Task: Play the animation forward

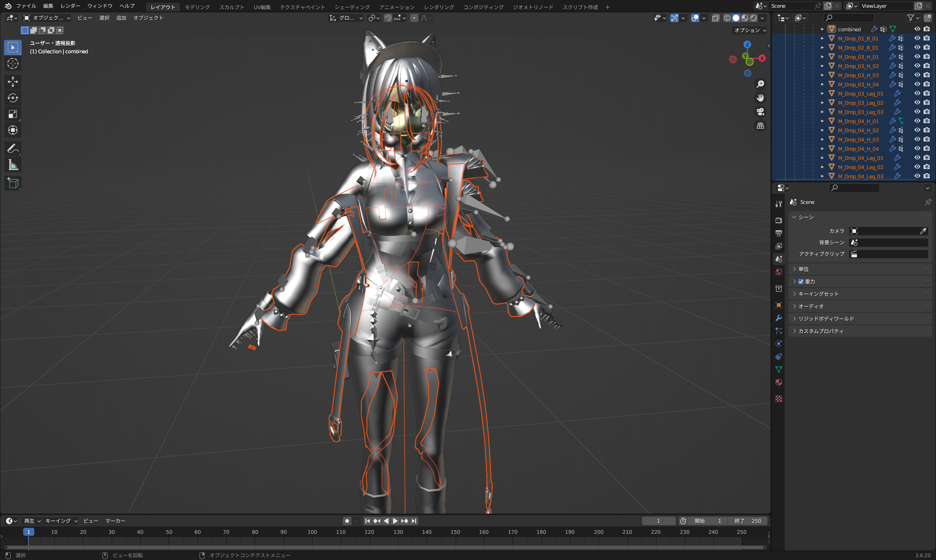Action: pyautogui.click(x=395, y=521)
